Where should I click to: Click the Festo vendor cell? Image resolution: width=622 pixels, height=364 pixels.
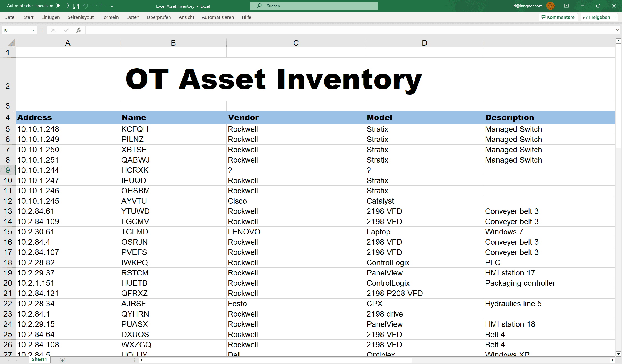(296, 304)
